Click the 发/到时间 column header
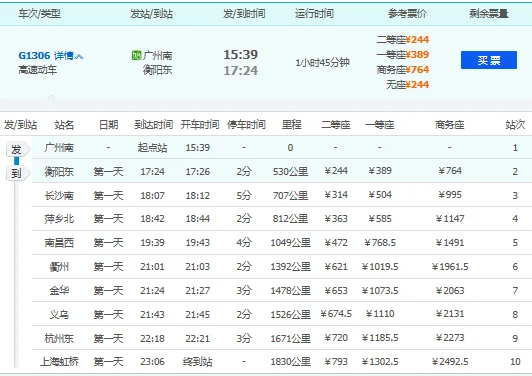The width and height of the screenshot is (532, 376). tap(244, 14)
